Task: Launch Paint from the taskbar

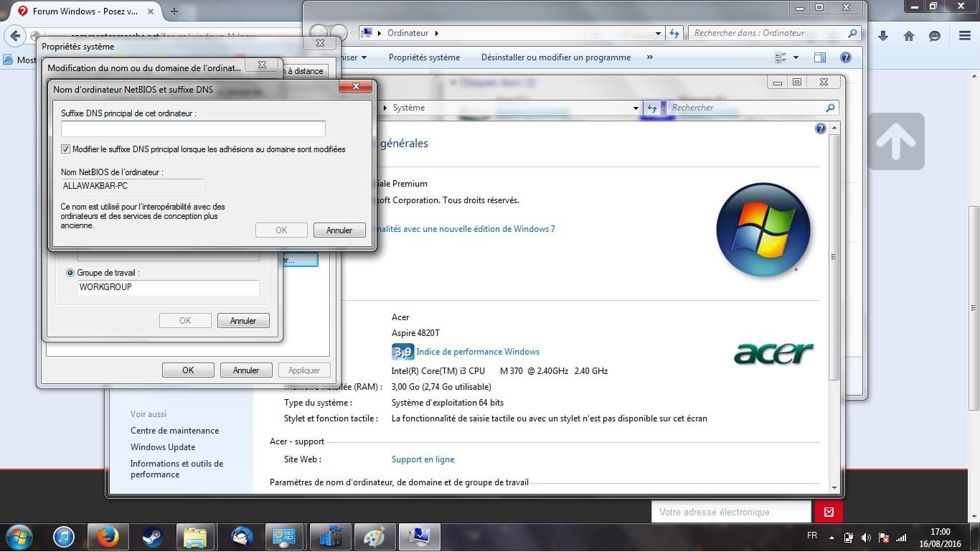Action: pos(374,537)
